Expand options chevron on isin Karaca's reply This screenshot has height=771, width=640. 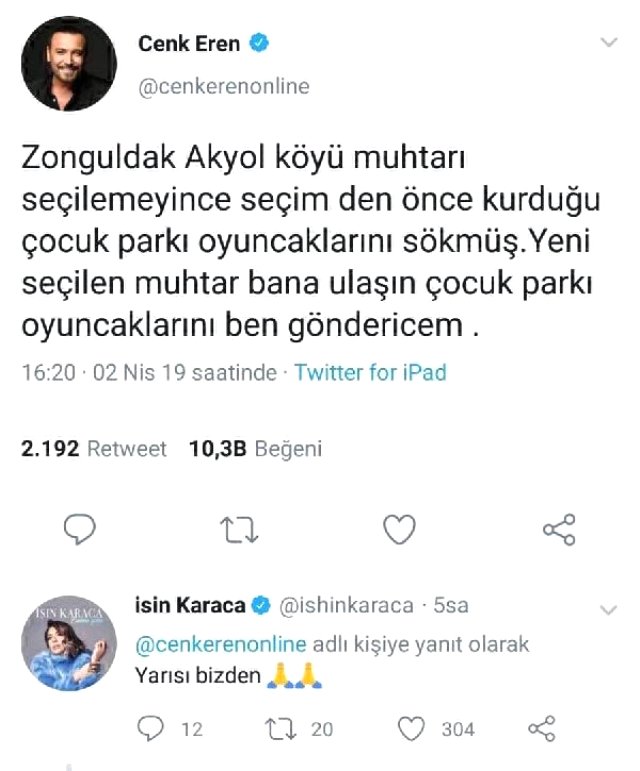click(x=607, y=608)
